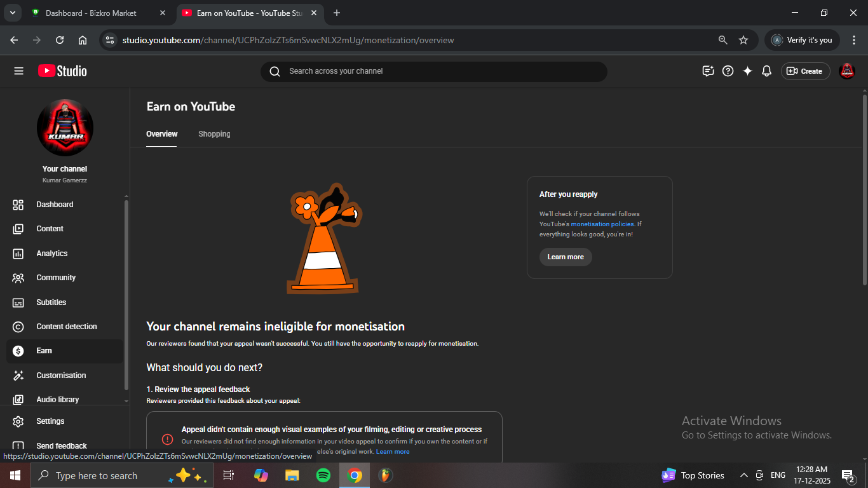Click Learn more button in reapply card
Viewport: 868px width, 488px height.
tap(566, 257)
